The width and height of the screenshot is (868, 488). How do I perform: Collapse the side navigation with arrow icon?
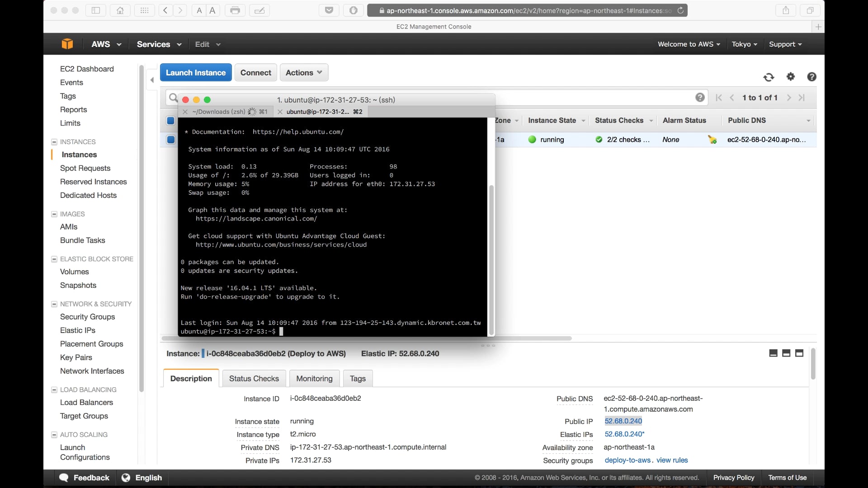[152, 80]
